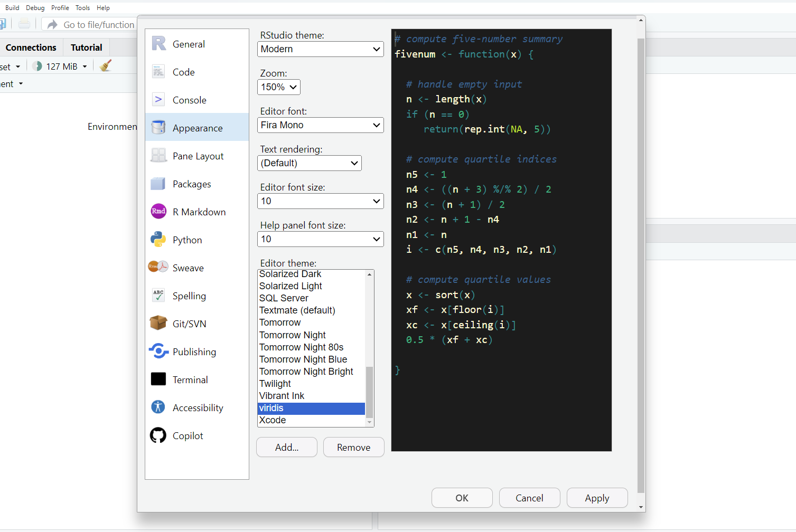This screenshot has height=532, width=796.
Task: Expand the RStudio theme dropdown
Action: 320,49
